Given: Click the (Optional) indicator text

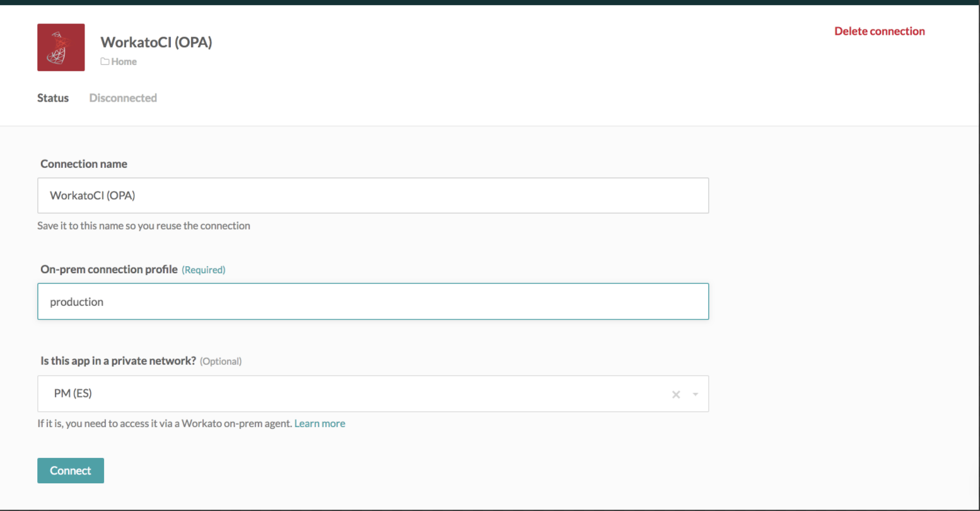Looking at the screenshot, I should pyautogui.click(x=221, y=361).
